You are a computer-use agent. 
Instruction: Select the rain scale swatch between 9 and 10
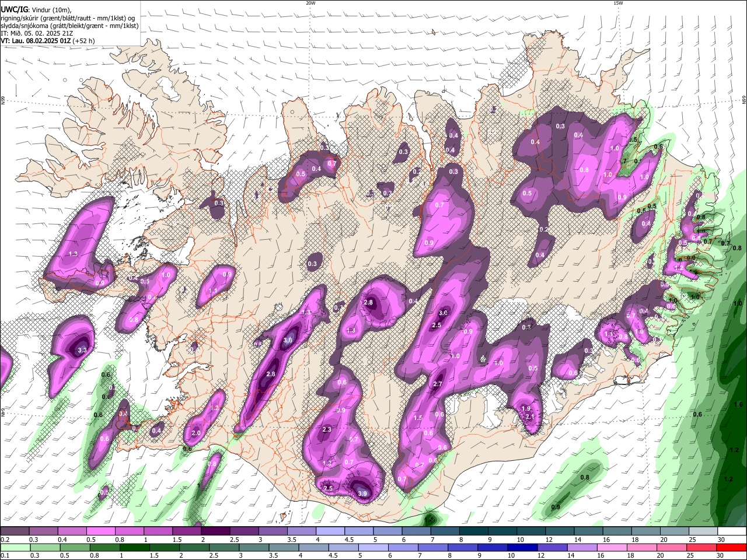click(x=493, y=548)
